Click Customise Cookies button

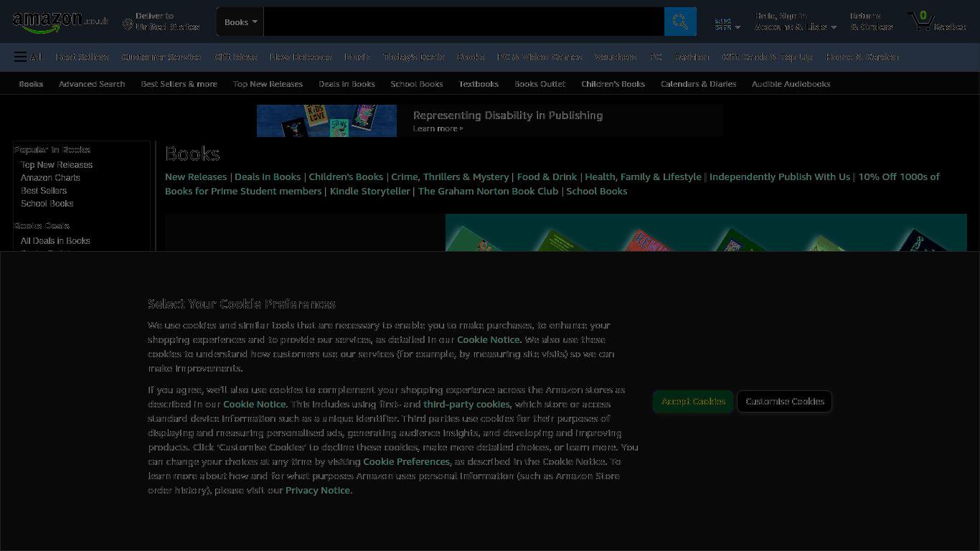tap(785, 402)
